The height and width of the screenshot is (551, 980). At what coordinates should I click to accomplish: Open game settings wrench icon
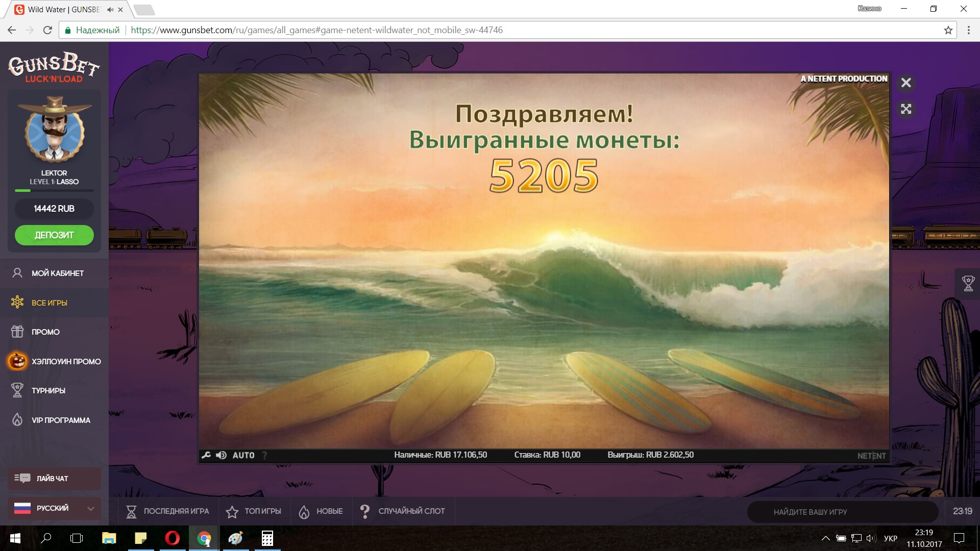pos(206,455)
